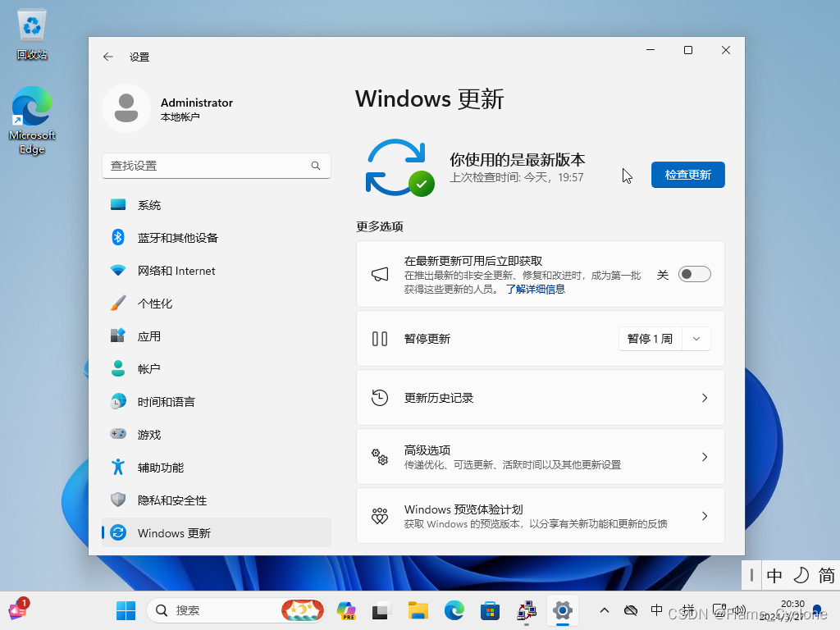Open 蓝牙和其他设备 settings category

217,238
